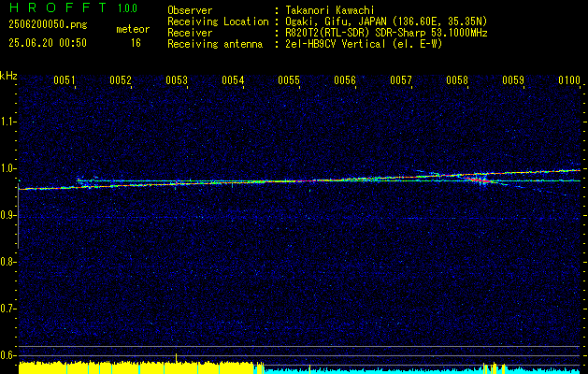The height and width of the screenshot is (374, 588).
Task: Click the 0059 time marker
Action: click(x=513, y=79)
